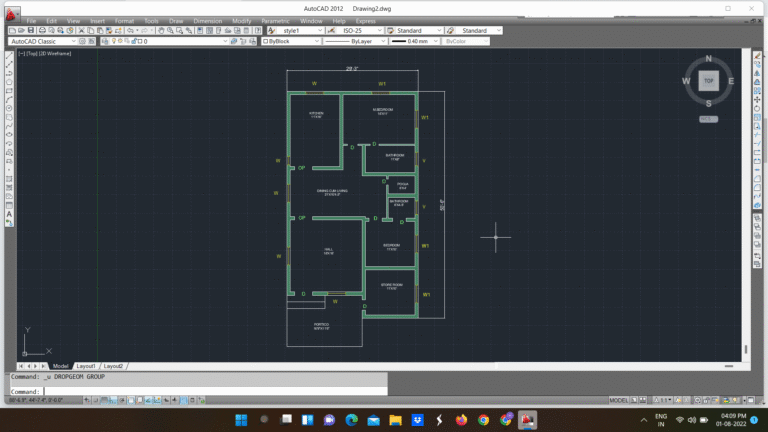Select the Multiline Text tool
768x432 pixels.
click(9, 214)
